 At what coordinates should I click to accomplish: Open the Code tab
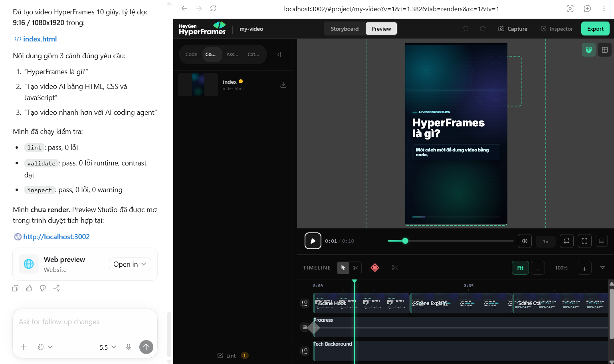(x=191, y=55)
